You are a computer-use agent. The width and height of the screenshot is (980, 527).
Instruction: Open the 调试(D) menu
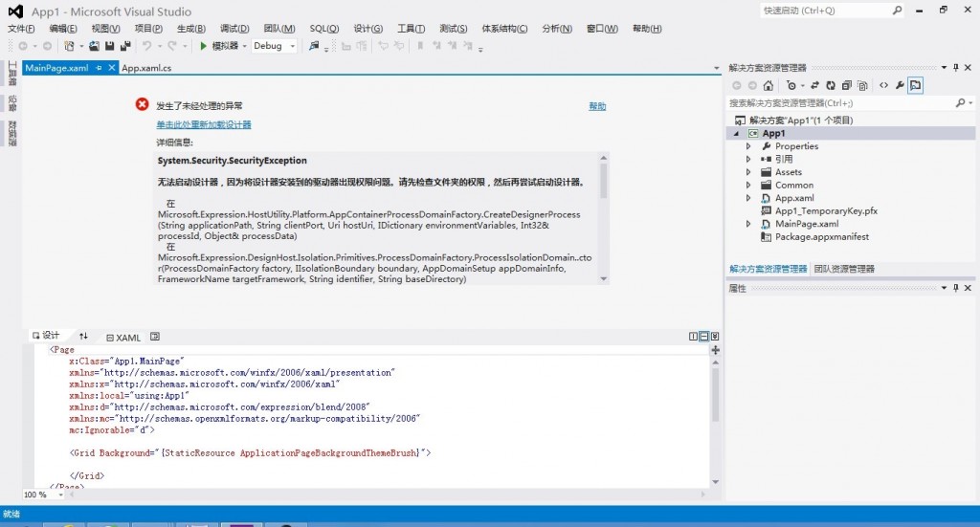234,29
